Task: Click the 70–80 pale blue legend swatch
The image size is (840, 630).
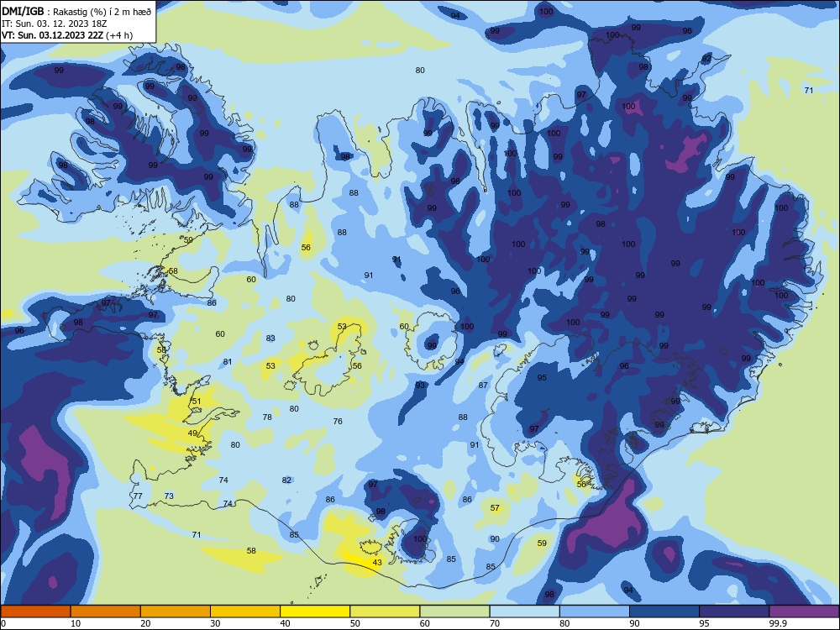Action: tap(524, 612)
